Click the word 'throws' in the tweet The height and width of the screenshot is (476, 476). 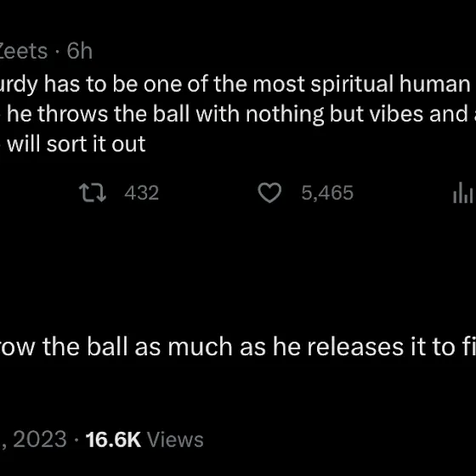click(72, 114)
